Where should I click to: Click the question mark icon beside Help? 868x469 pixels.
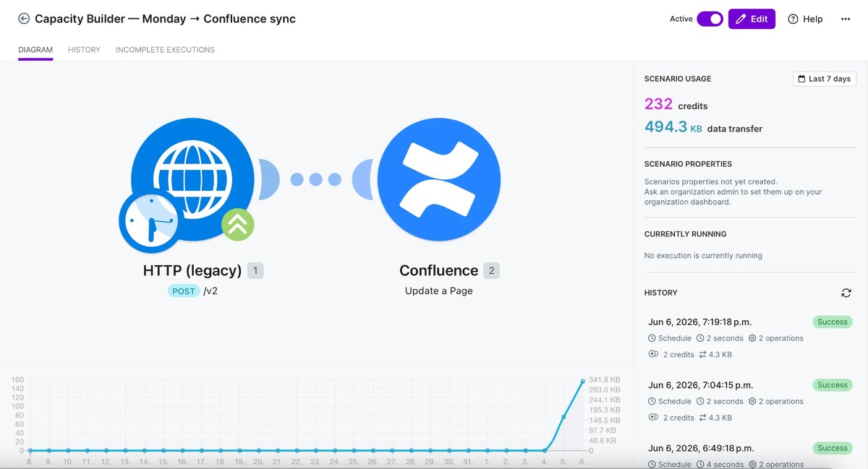(x=793, y=20)
